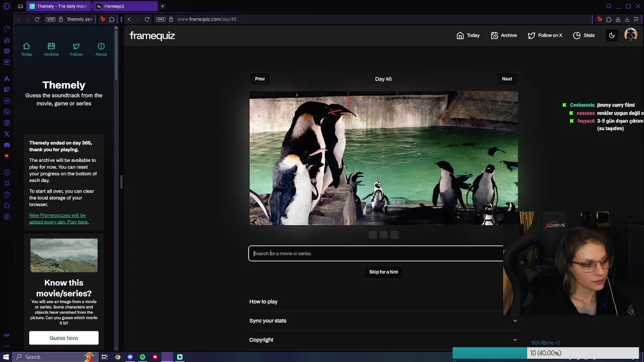Image resolution: width=644 pixels, height=362 pixels.
Task: Switch to the Themely browser tab
Action: pos(59,6)
